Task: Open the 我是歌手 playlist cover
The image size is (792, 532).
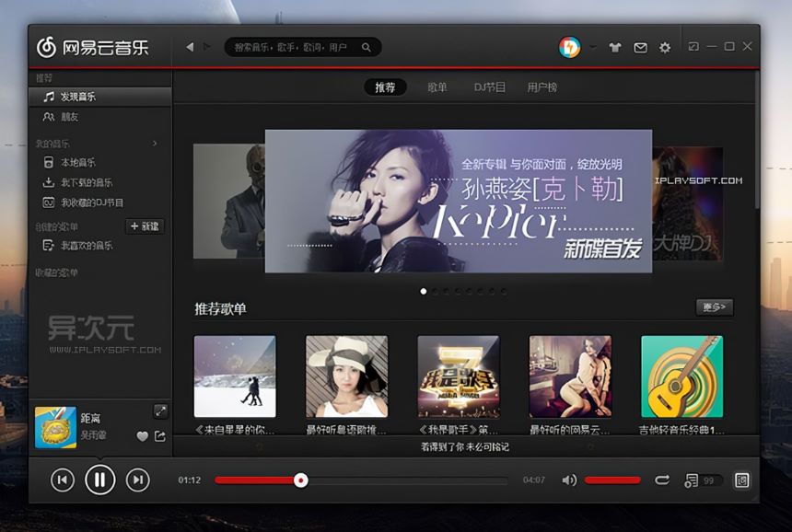Action: tap(459, 376)
